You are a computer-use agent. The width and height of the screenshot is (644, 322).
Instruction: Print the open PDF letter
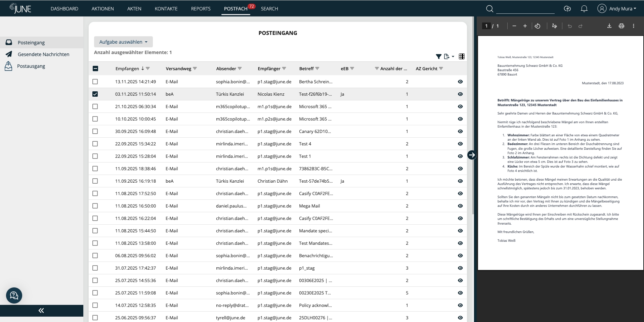(621, 26)
